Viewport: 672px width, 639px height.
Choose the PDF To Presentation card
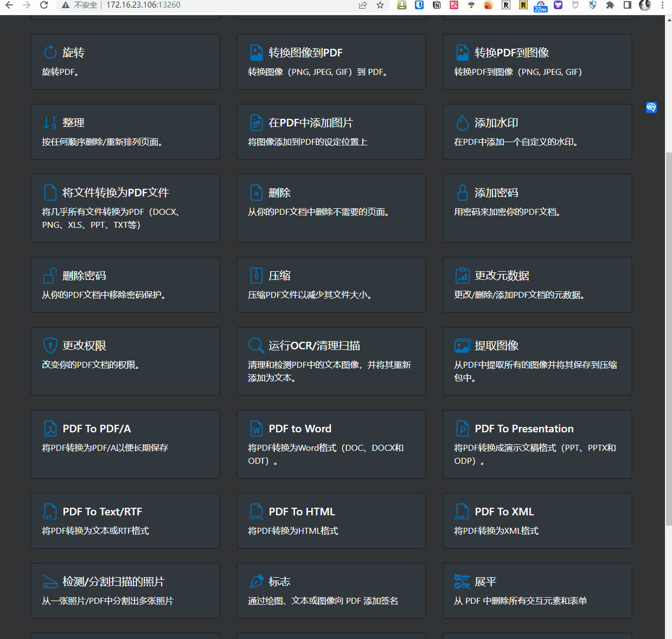click(537, 444)
